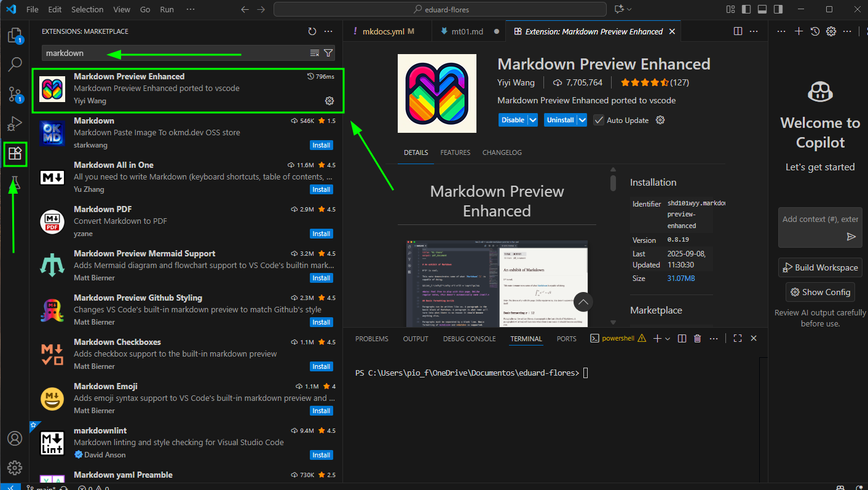868x490 pixels.
Task: Open the Explorer view in activity bar
Action: 15,35
